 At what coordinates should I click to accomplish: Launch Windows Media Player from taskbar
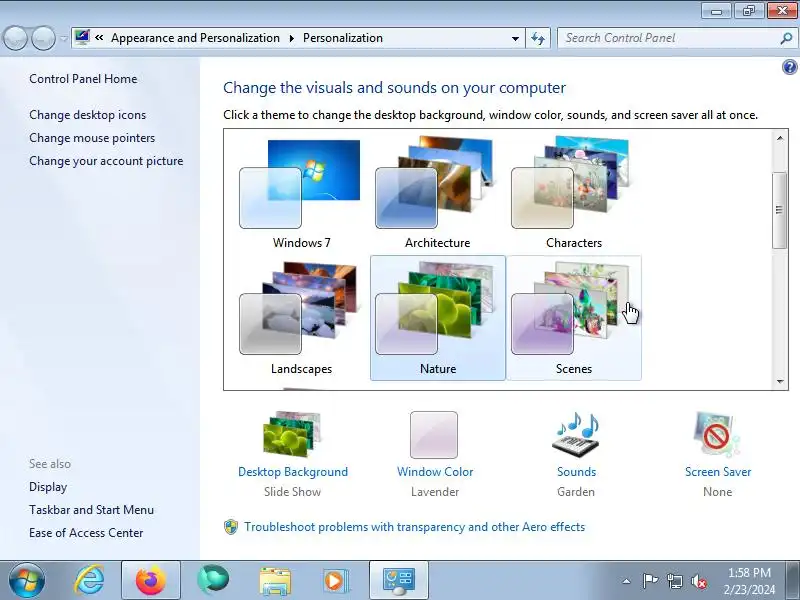(336, 581)
